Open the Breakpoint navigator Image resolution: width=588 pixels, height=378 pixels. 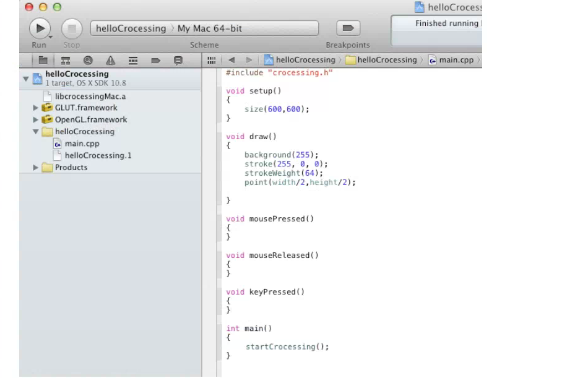coord(155,61)
